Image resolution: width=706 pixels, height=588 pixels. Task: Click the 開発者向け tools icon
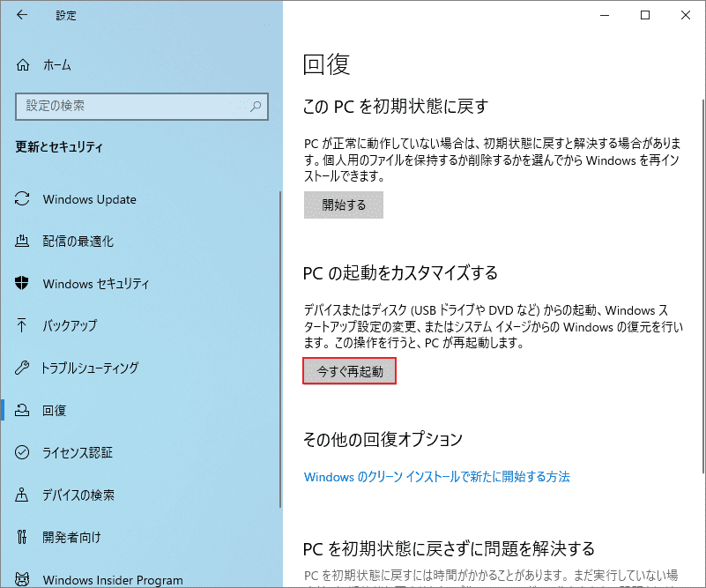click(x=22, y=537)
